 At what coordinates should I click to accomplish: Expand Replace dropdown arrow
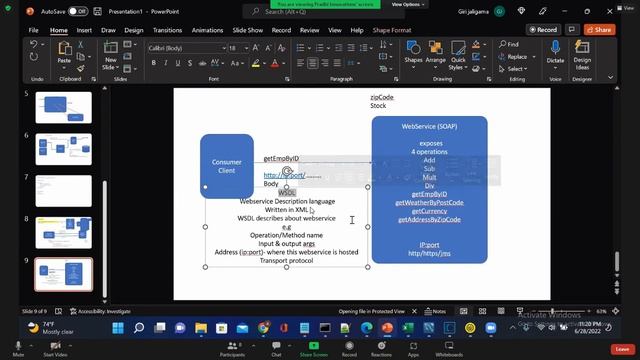click(534, 57)
